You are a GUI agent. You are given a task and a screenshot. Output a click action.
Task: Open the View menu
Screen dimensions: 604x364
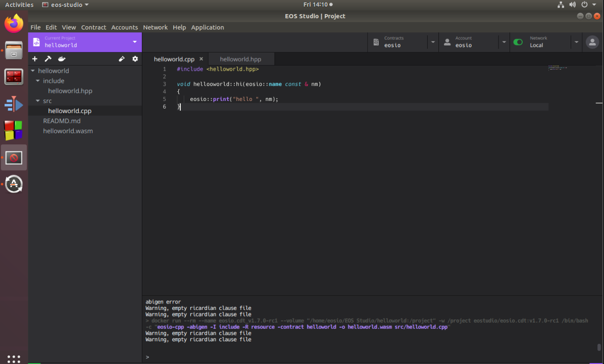pos(69,27)
